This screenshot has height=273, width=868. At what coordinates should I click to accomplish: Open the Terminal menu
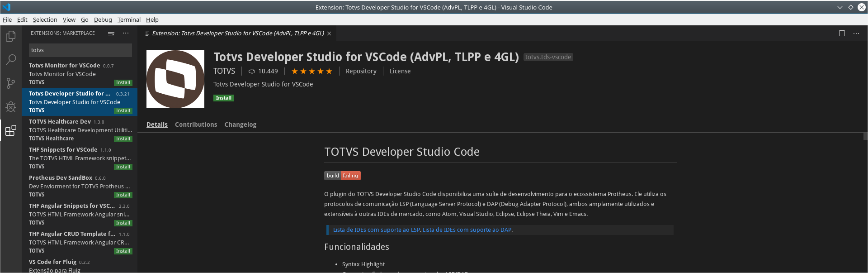(129, 19)
